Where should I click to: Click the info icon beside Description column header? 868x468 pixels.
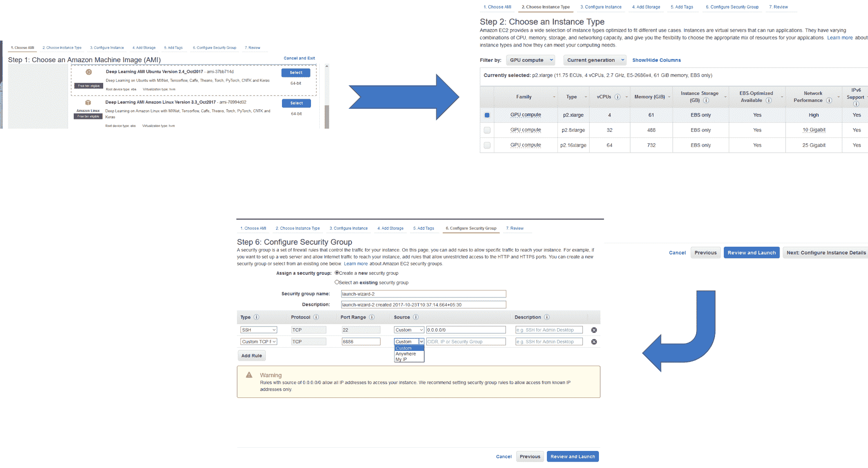coord(547,317)
